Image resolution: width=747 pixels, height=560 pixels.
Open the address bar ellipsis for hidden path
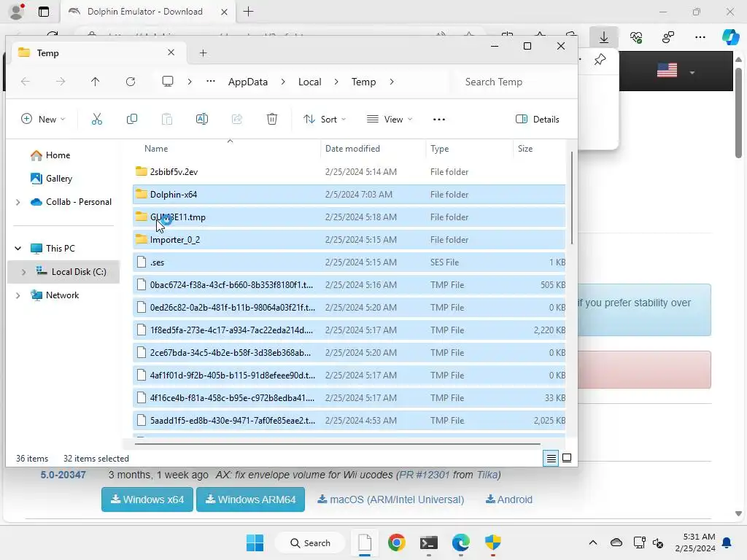click(211, 82)
